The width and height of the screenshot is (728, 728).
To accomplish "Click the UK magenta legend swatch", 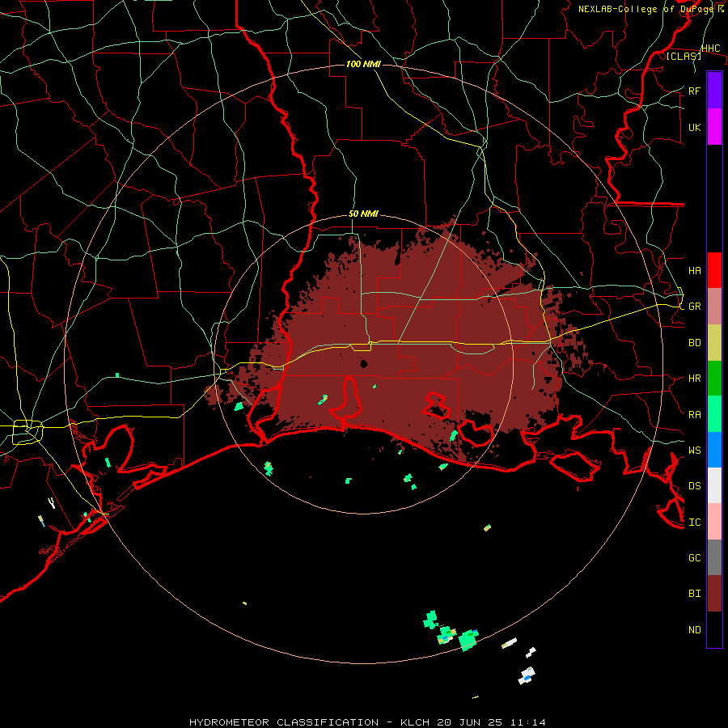I will click(x=714, y=127).
